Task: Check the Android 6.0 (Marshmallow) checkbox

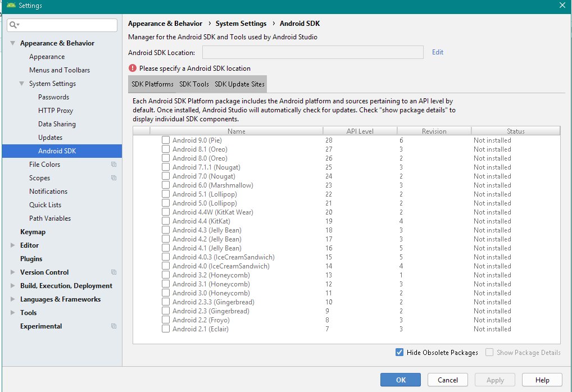Action: 166,185
